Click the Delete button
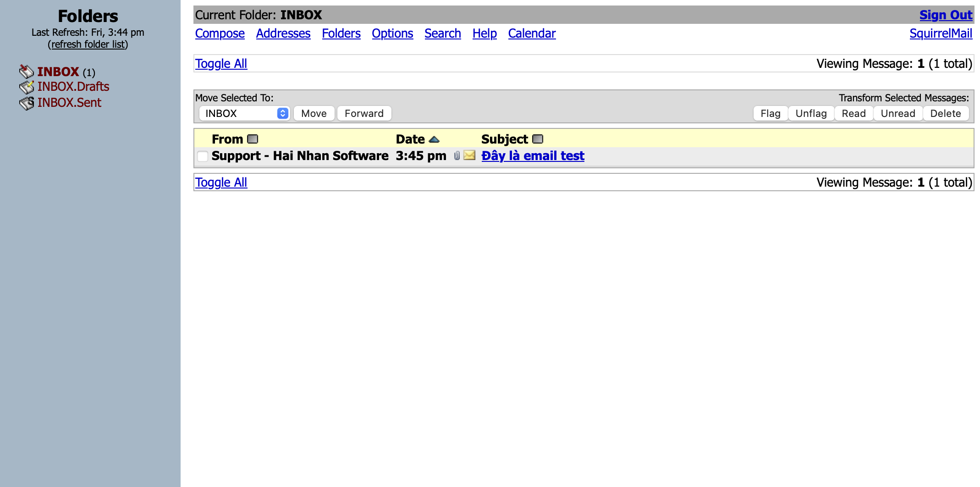This screenshot has height=487, width=980. pos(946,113)
